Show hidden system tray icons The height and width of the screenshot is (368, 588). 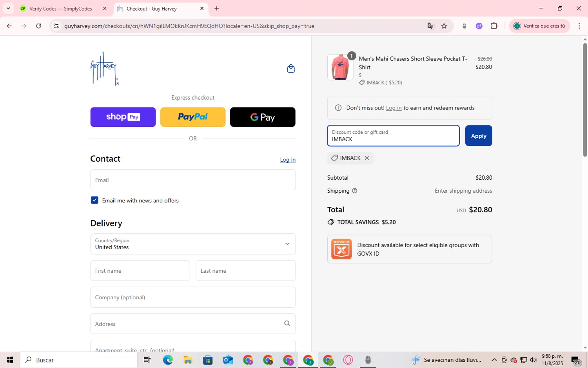(x=494, y=360)
